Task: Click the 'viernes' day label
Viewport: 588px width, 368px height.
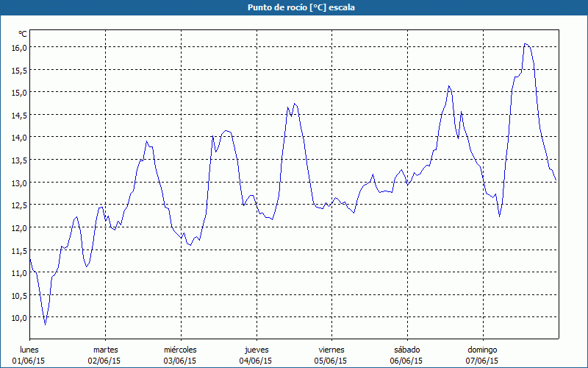Action: click(x=331, y=350)
